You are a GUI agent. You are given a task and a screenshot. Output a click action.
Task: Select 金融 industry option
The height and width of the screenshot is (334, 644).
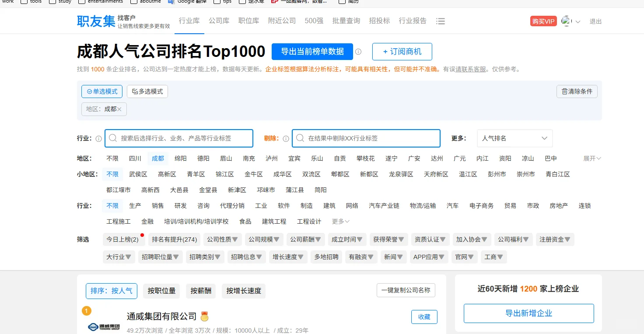(147, 221)
